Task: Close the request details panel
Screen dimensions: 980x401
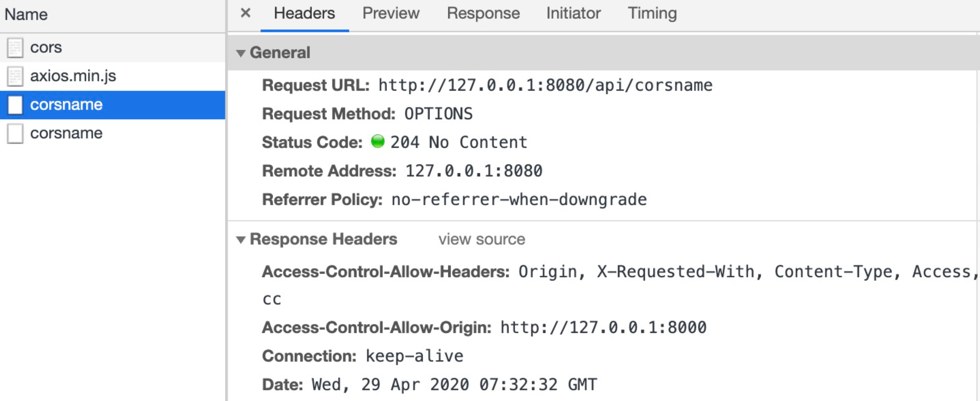Action: pyautogui.click(x=245, y=13)
